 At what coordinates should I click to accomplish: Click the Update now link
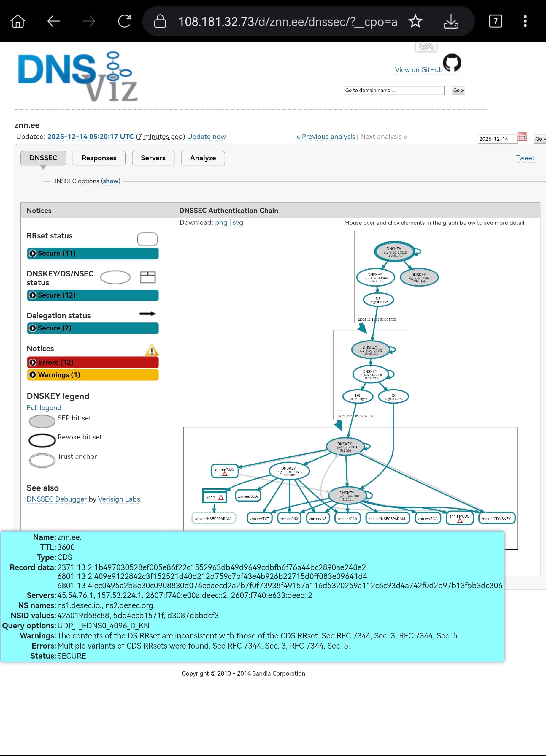coord(206,137)
